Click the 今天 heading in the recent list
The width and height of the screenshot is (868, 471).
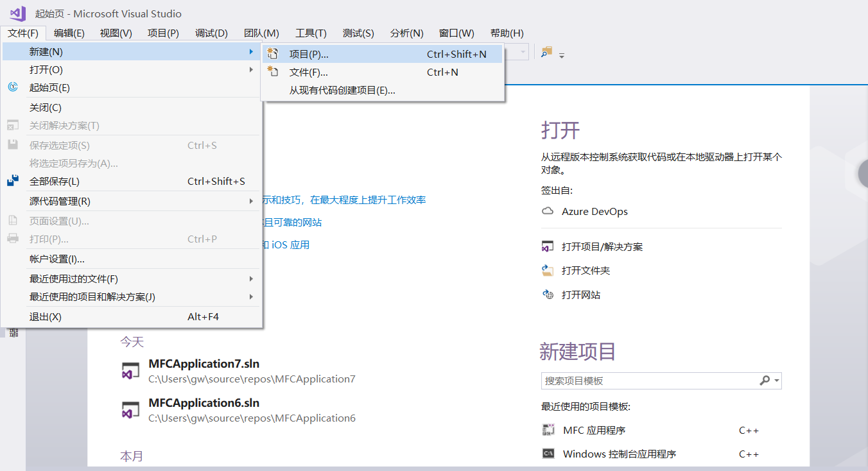[132, 342]
